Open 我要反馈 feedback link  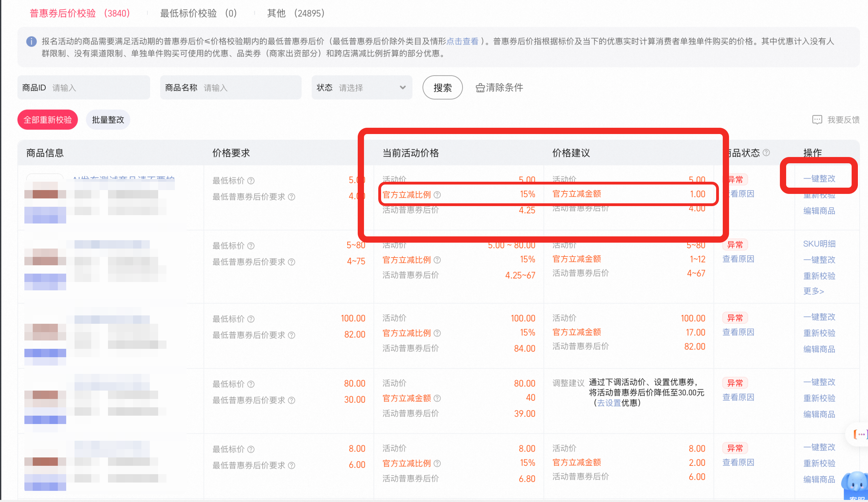point(836,120)
